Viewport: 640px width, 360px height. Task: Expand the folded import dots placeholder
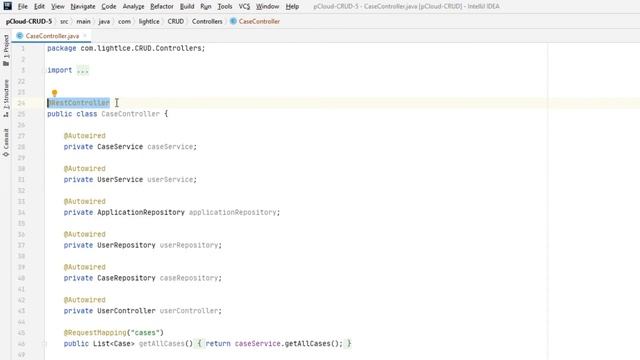tap(82, 70)
